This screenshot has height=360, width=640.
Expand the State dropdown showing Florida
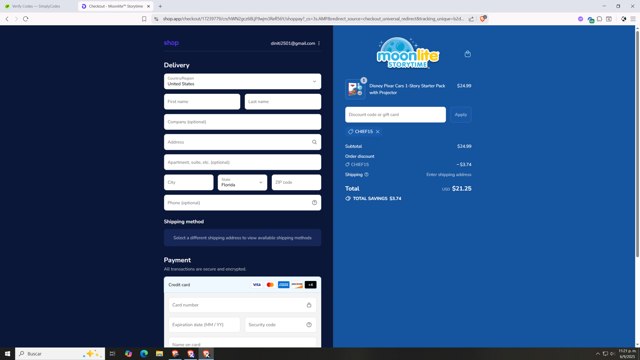point(242,182)
